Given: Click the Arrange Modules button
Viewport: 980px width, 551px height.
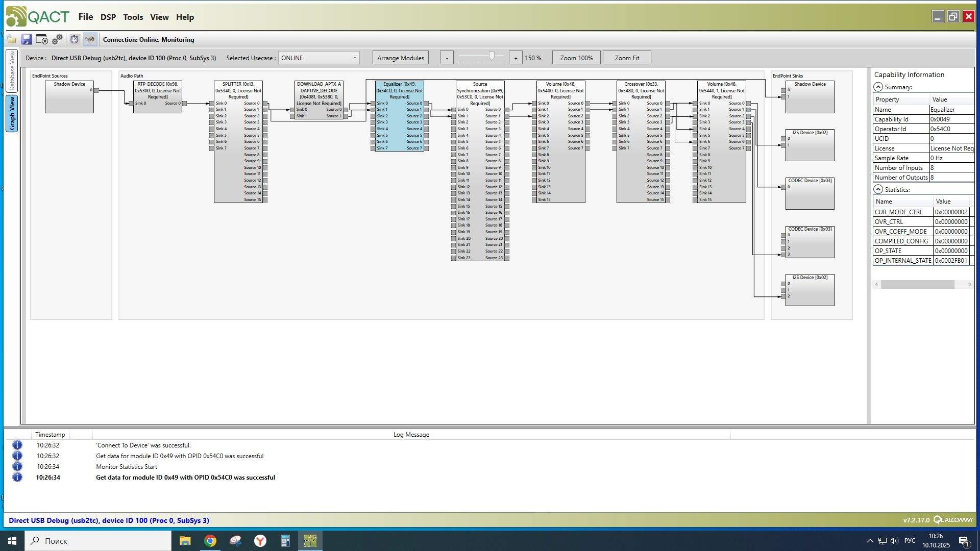Looking at the screenshot, I should point(400,58).
